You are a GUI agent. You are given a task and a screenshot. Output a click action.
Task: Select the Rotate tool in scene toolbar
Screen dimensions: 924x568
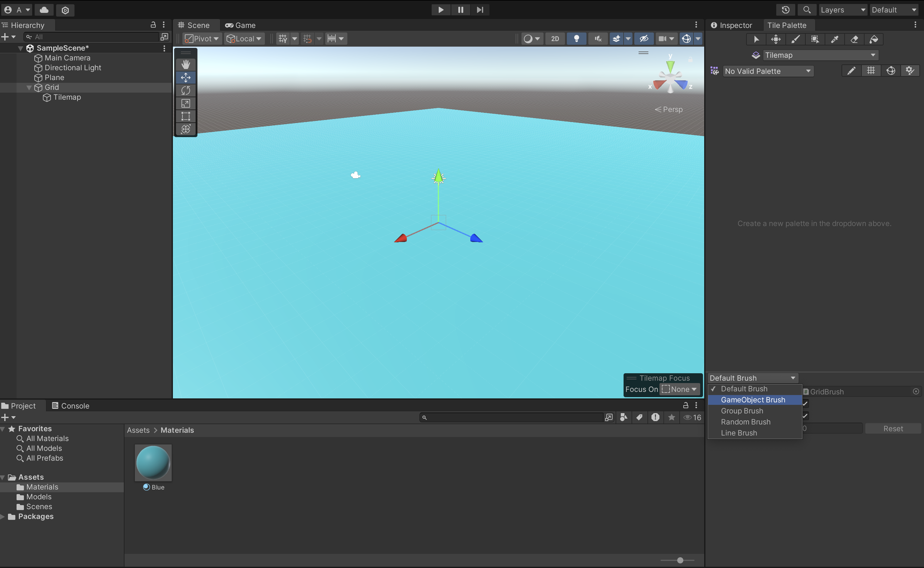coord(185,90)
